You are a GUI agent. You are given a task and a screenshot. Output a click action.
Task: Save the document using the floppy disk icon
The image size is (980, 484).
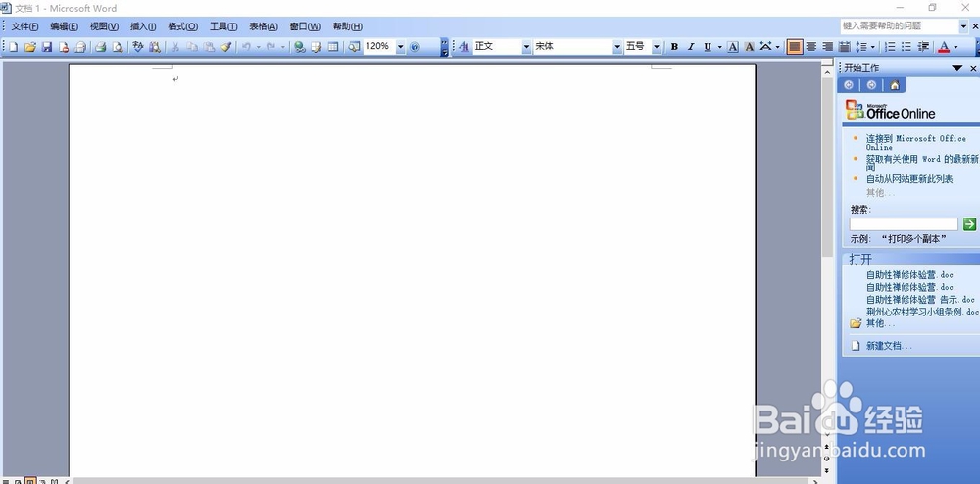click(46, 47)
